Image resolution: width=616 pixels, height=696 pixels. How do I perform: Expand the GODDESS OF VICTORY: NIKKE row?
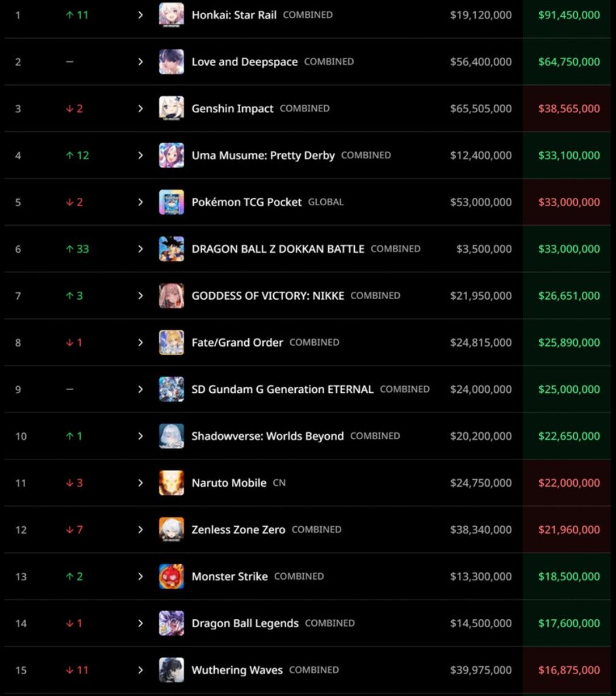[141, 296]
